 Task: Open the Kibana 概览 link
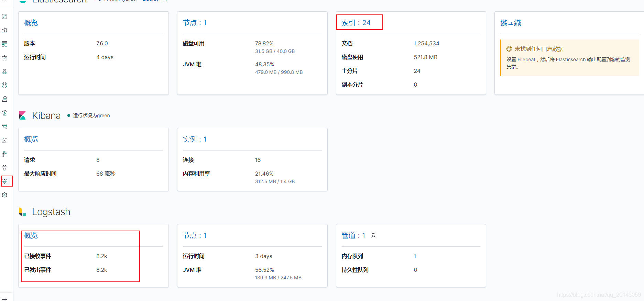31,139
